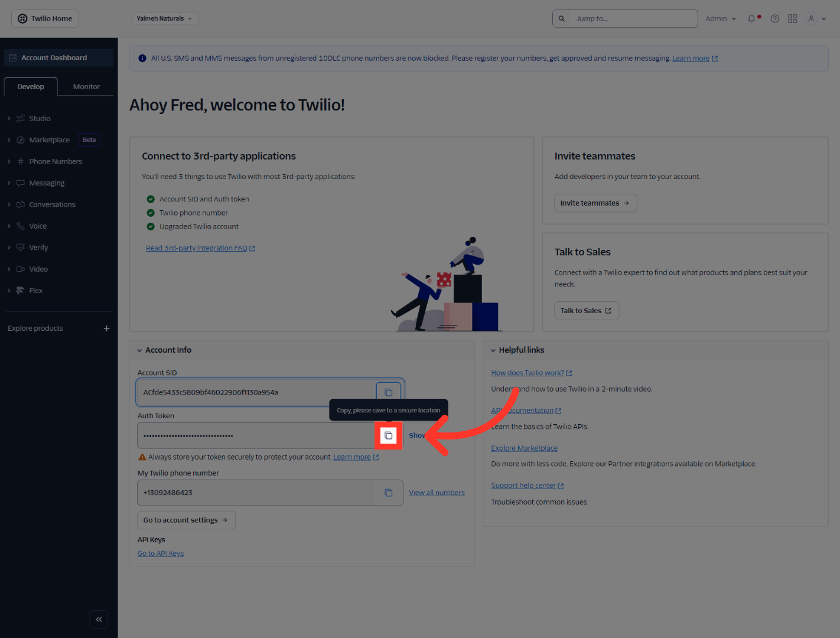Screen dimensions: 840x638
Task: Click the search magnifier icon
Action: tap(562, 18)
